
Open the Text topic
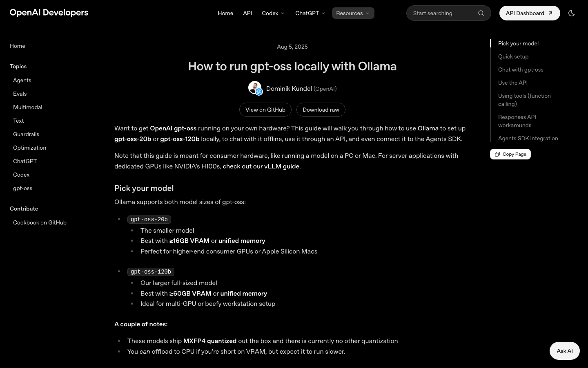[18, 121]
